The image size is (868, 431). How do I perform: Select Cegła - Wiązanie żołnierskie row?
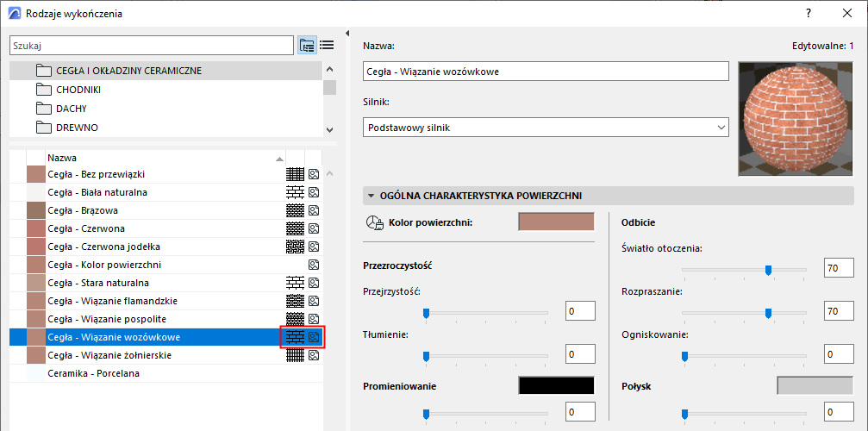click(165, 355)
